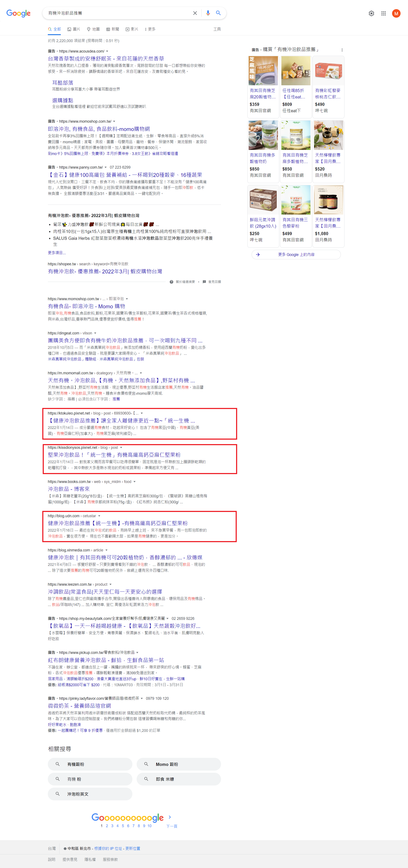Expand dropdown next to panny.com.tw ad URL
This screenshot has width=408, height=868.
[106, 167]
